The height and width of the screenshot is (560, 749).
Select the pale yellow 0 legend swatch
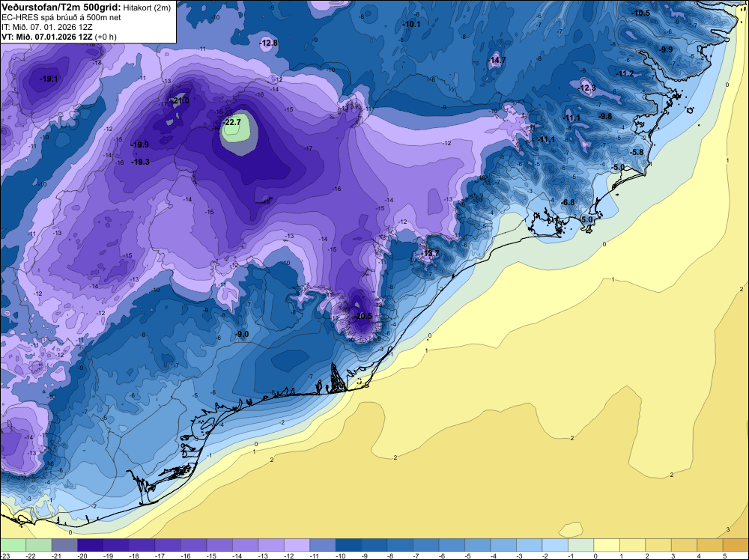click(x=607, y=545)
